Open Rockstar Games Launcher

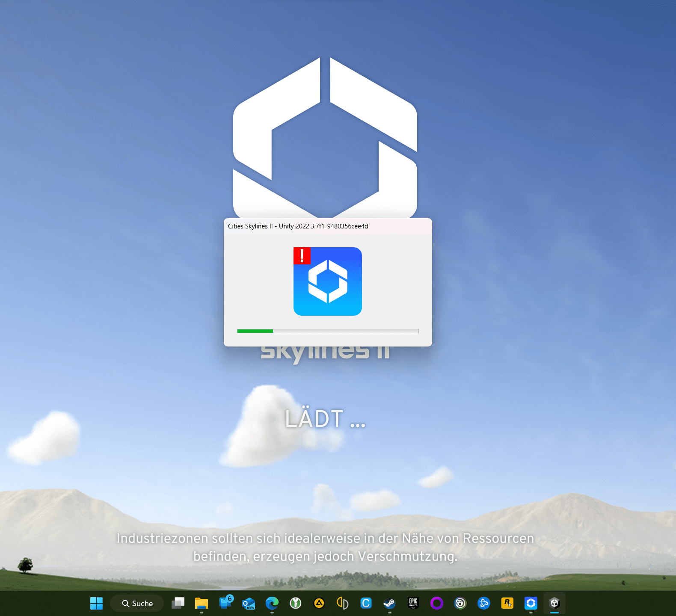(x=507, y=603)
